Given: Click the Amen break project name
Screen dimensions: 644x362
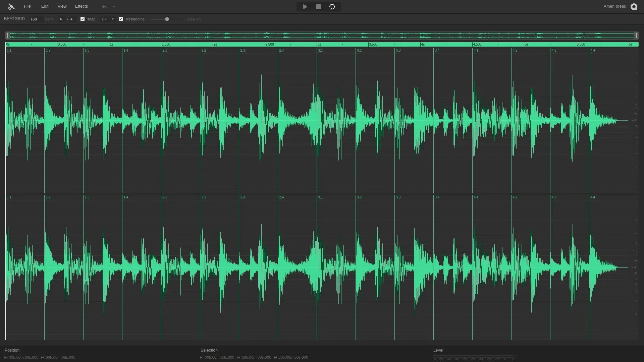Looking at the screenshot, I should 614,6.
